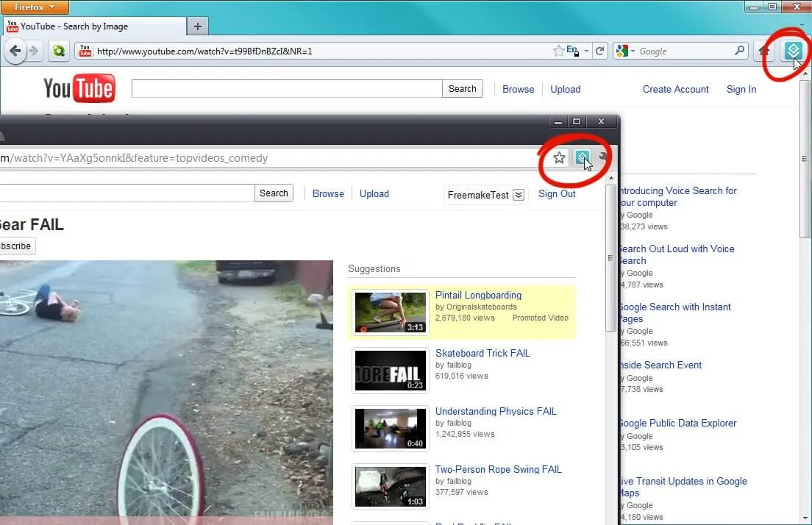
Task: Open the Skateboard Trick FAIL video thumbnail
Action: (x=390, y=370)
